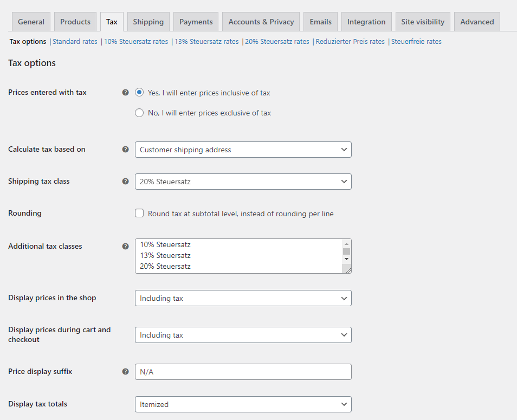Open Display prices in the shop dropdown
517x420 pixels.
point(243,298)
